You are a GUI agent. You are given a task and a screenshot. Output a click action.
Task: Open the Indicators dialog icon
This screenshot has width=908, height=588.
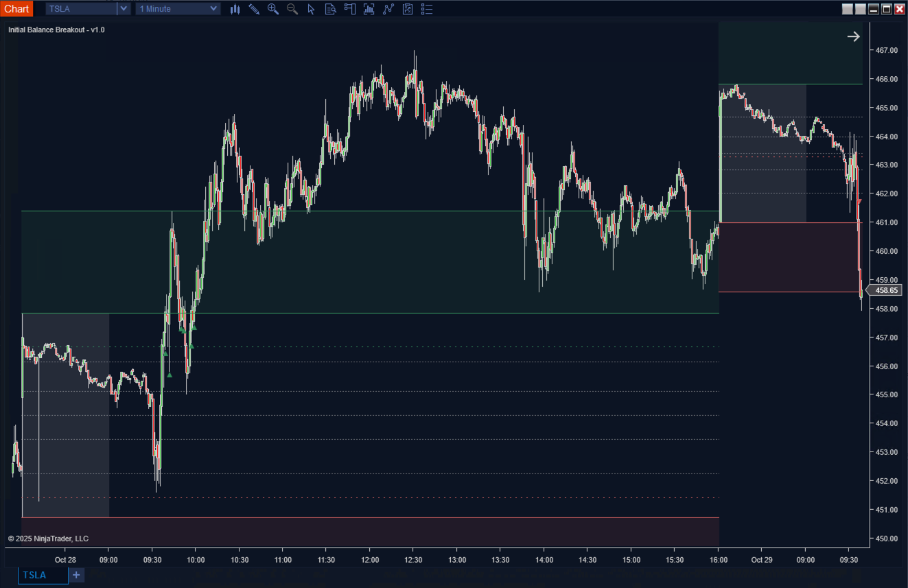[x=369, y=9]
